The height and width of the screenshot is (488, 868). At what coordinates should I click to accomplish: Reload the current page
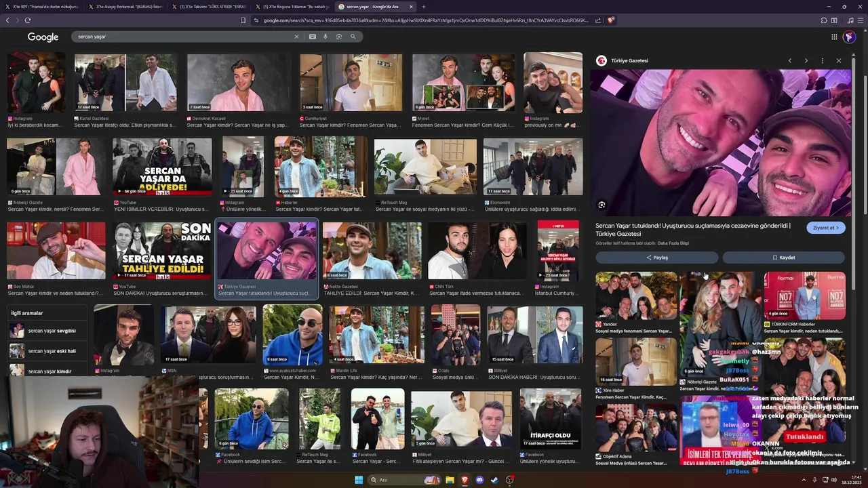point(27,20)
